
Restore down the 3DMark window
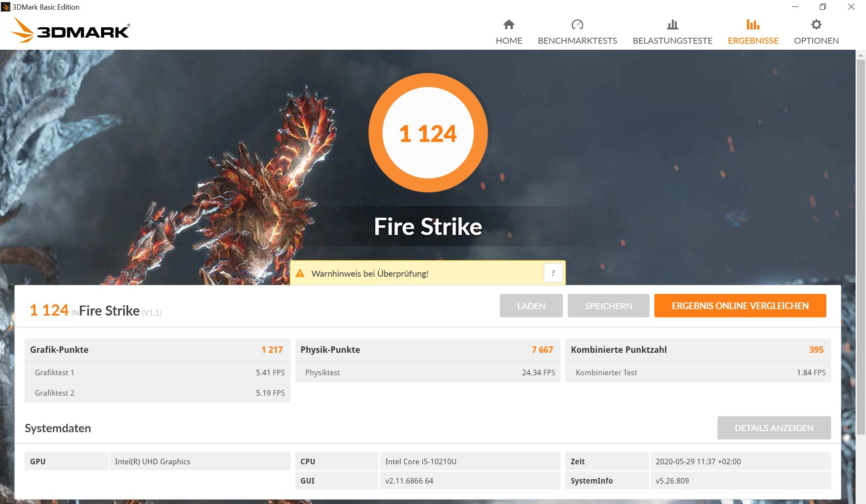tap(823, 7)
